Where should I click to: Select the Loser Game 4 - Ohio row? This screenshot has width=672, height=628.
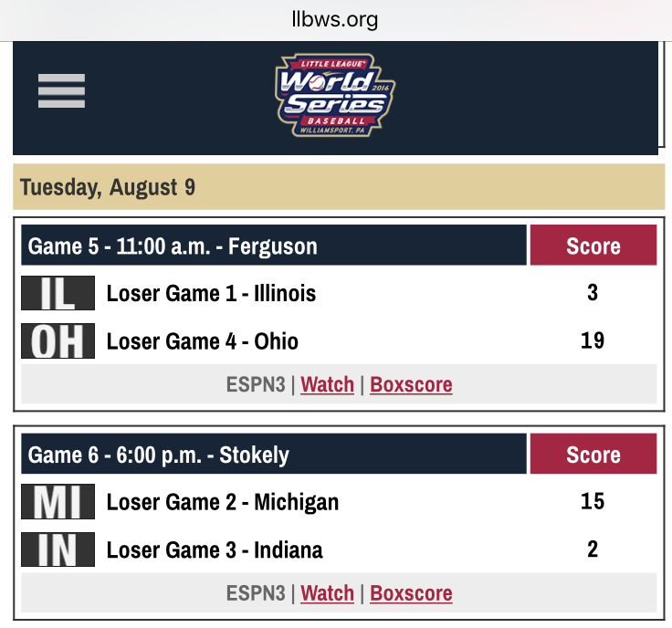tap(339, 341)
